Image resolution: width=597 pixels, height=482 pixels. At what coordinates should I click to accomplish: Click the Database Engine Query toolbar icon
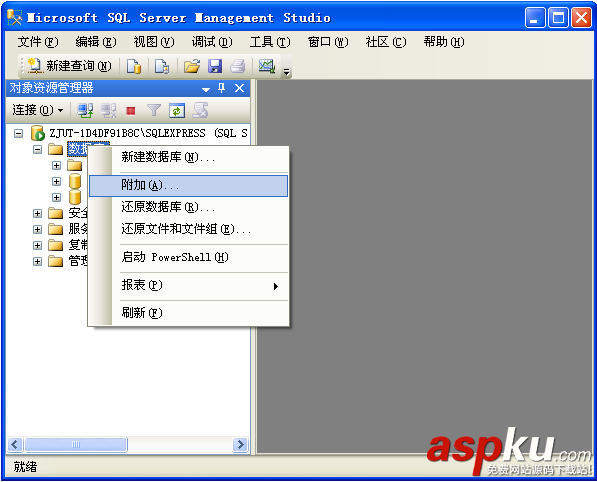pos(134,66)
